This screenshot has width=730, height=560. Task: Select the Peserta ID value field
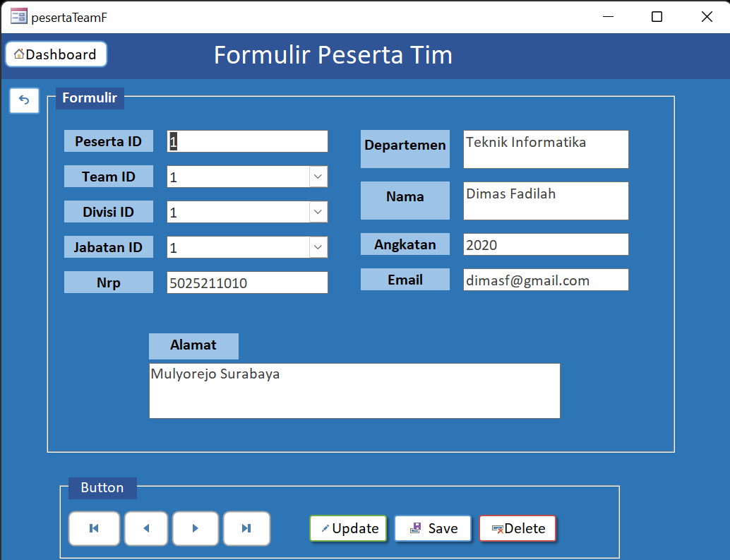tap(247, 141)
